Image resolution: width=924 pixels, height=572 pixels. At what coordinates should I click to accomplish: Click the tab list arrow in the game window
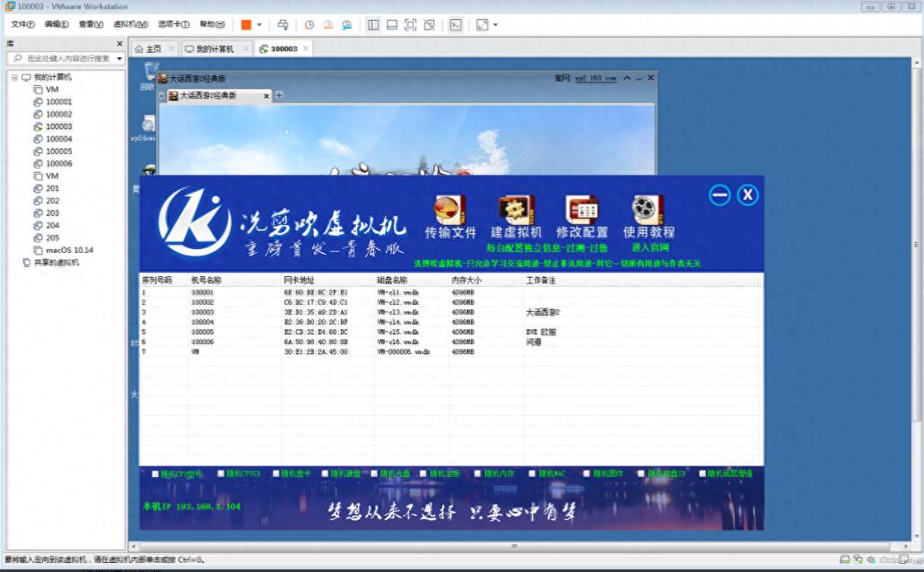(x=161, y=95)
